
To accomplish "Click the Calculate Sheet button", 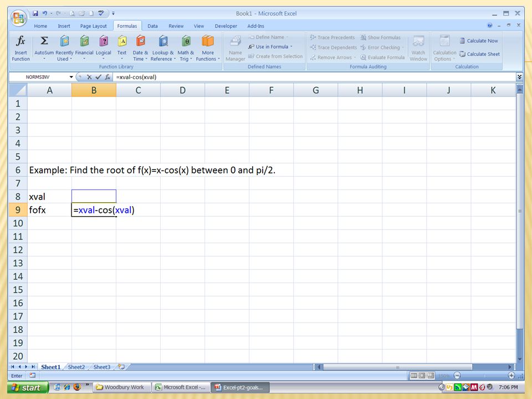I will tap(479, 54).
